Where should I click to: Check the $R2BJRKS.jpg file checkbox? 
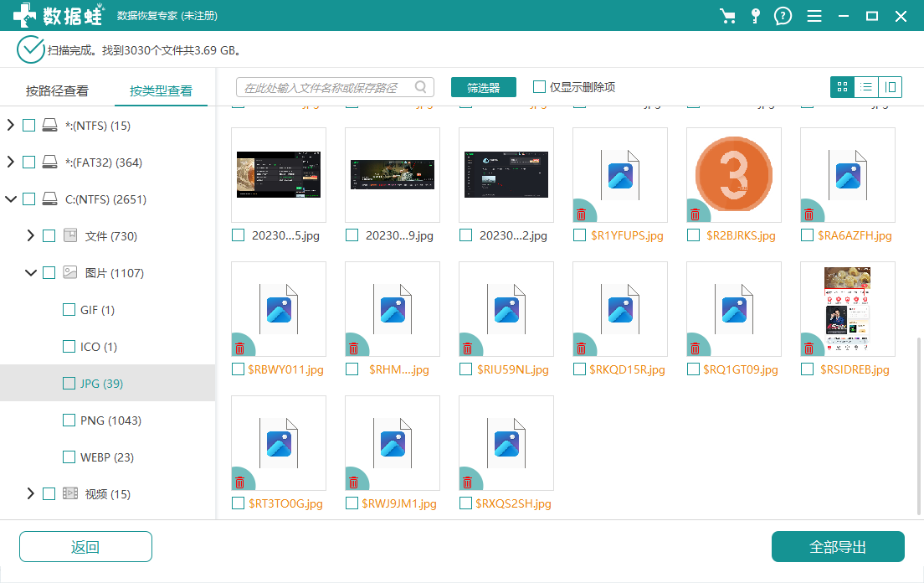693,235
